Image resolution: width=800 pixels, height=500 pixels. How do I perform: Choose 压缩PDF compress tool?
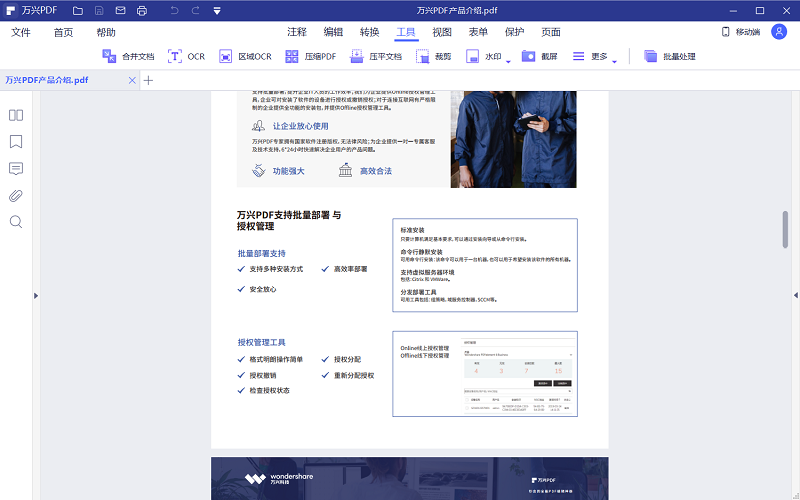pyautogui.click(x=311, y=56)
